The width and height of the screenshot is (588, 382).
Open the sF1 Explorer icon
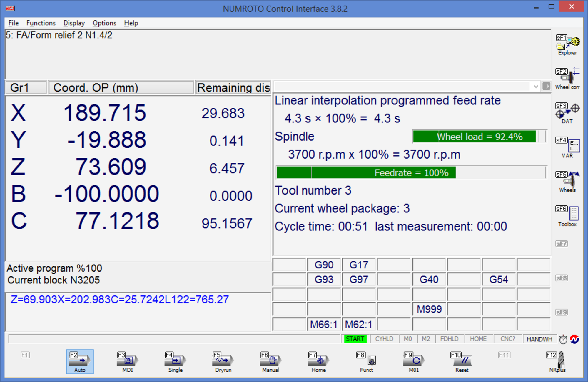coord(567,45)
